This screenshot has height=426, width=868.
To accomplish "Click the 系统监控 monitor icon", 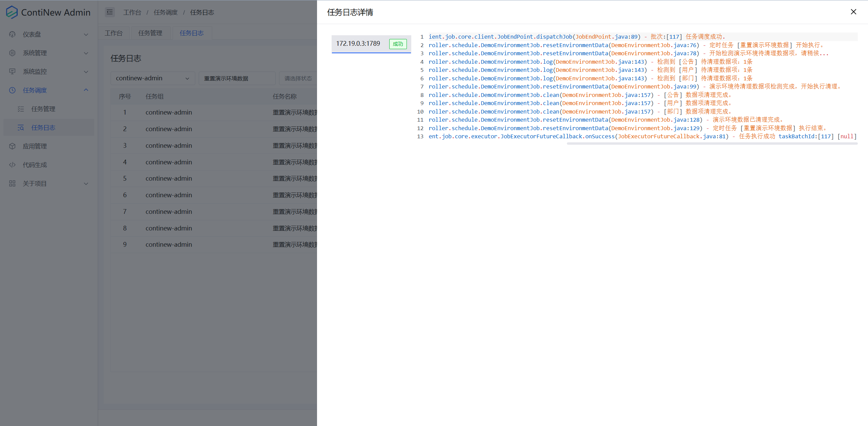I will tap(12, 72).
